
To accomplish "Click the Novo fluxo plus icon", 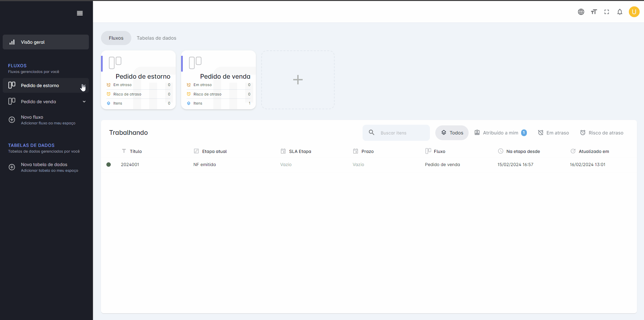I will pos(12,120).
